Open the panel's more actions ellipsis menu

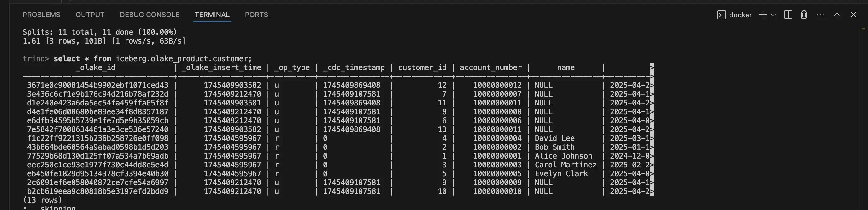[x=820, y=15]
